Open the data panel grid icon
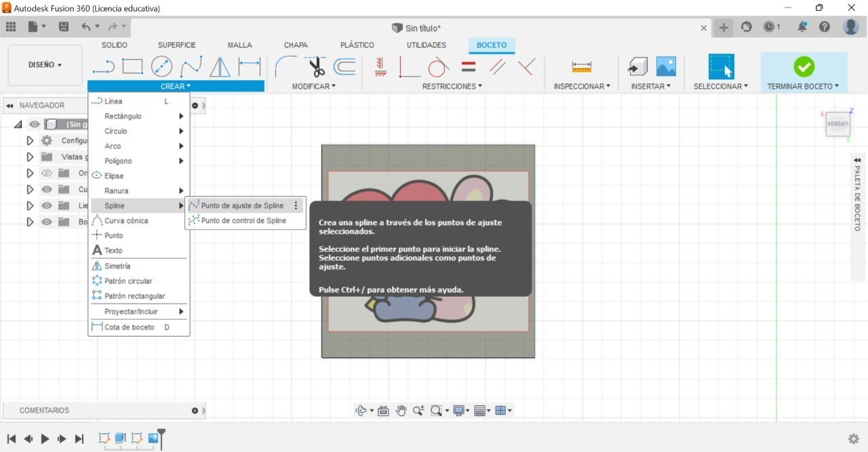The height and width of the screenshot is (452, 868). pyautogui.click(x=11, y=27)
